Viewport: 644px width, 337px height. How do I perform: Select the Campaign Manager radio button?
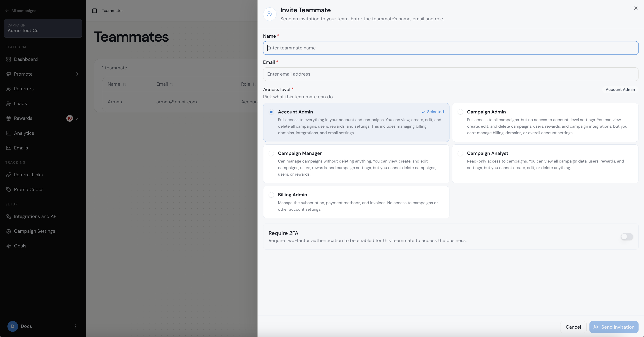271,153
